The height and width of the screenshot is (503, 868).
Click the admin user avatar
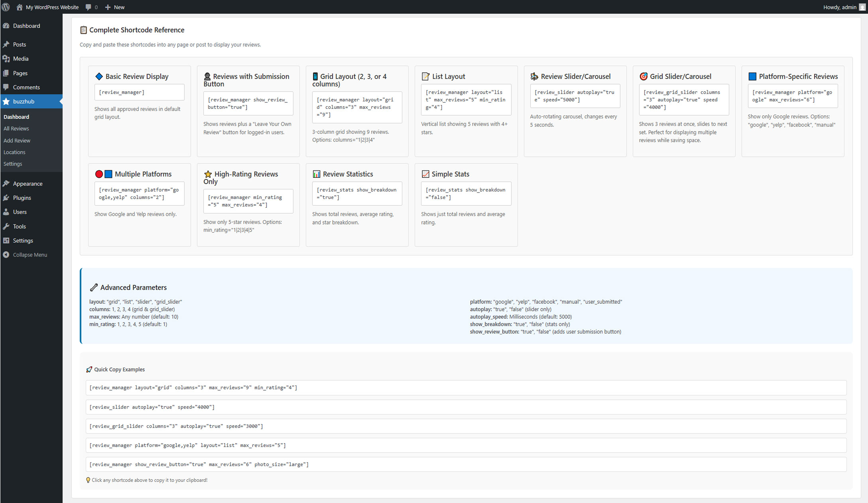862,7
